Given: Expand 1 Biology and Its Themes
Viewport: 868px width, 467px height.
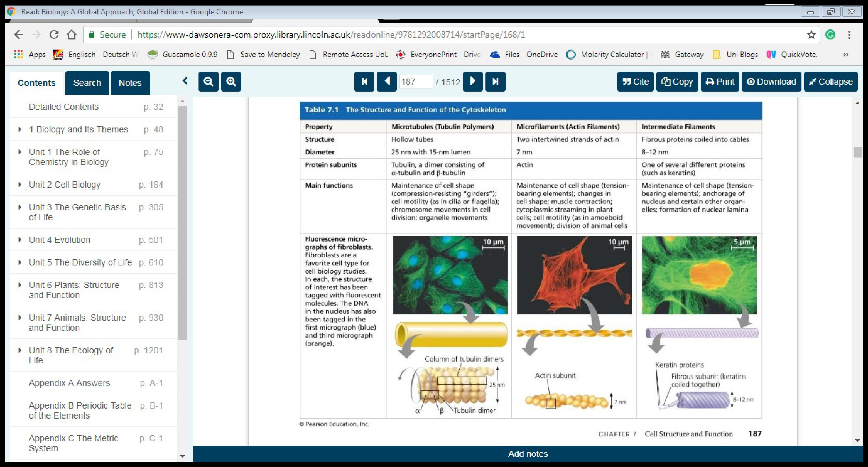Looking at the screenshot, I should click(20, 129).
